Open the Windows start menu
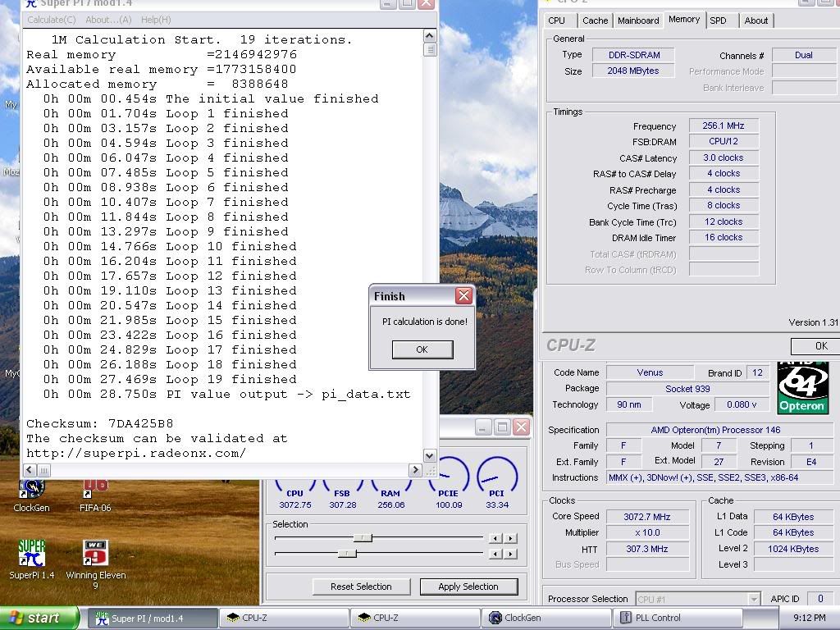Viewport: 840px width, 630px height. coord(39,618)
